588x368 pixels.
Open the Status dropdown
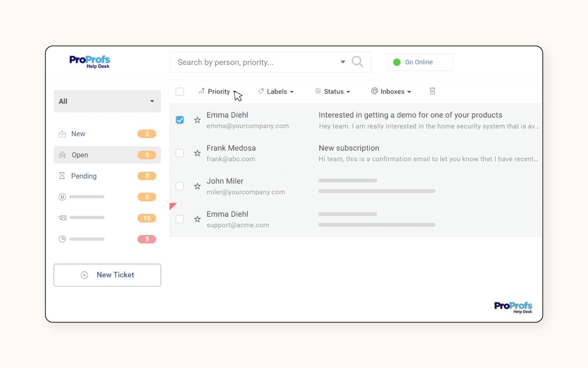pos(333,92)
